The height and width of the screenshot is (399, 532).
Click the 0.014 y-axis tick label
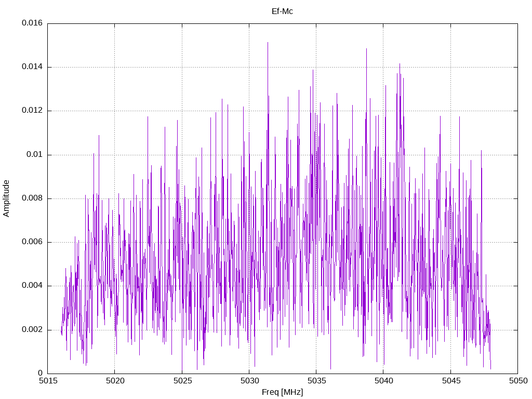pyautogui.click(x=32, y=67)
